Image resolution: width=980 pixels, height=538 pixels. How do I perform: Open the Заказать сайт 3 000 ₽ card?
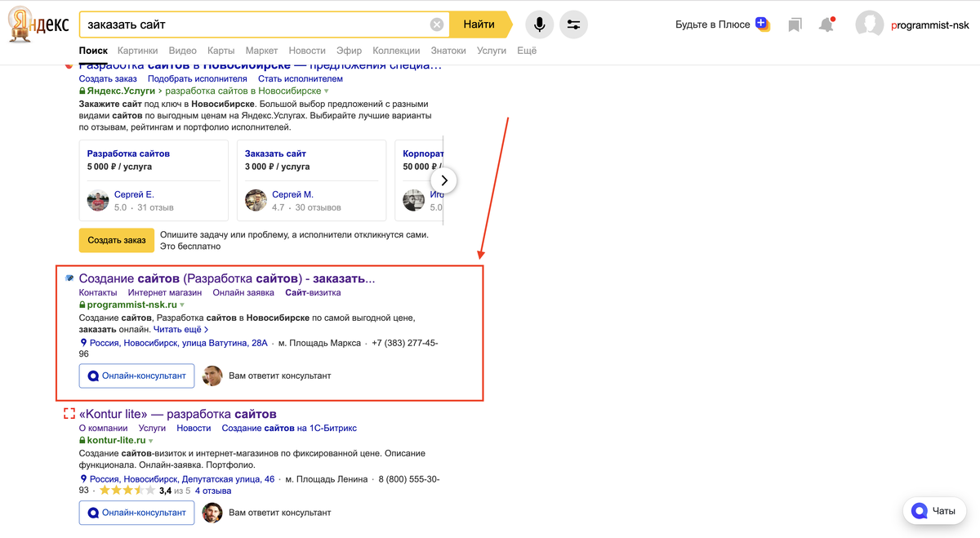311,180
